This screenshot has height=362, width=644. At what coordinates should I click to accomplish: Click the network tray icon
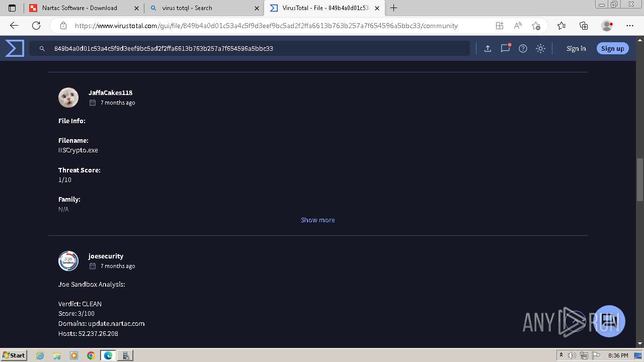(x=584, y=355)
